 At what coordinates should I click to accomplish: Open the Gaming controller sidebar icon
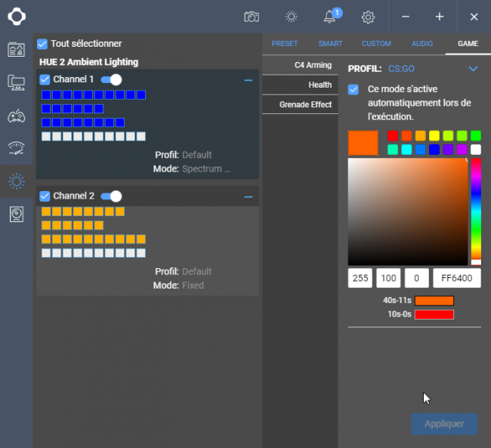(x=17, y=116)
